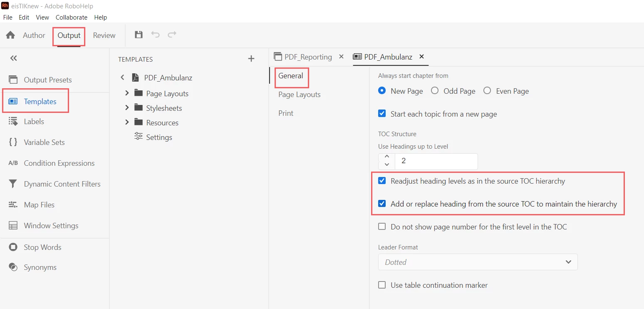Add a new template with plus icon
Image resolution: width=644 pixels, height=309 pixels.
pyautogui.click(x=251, y=59)
